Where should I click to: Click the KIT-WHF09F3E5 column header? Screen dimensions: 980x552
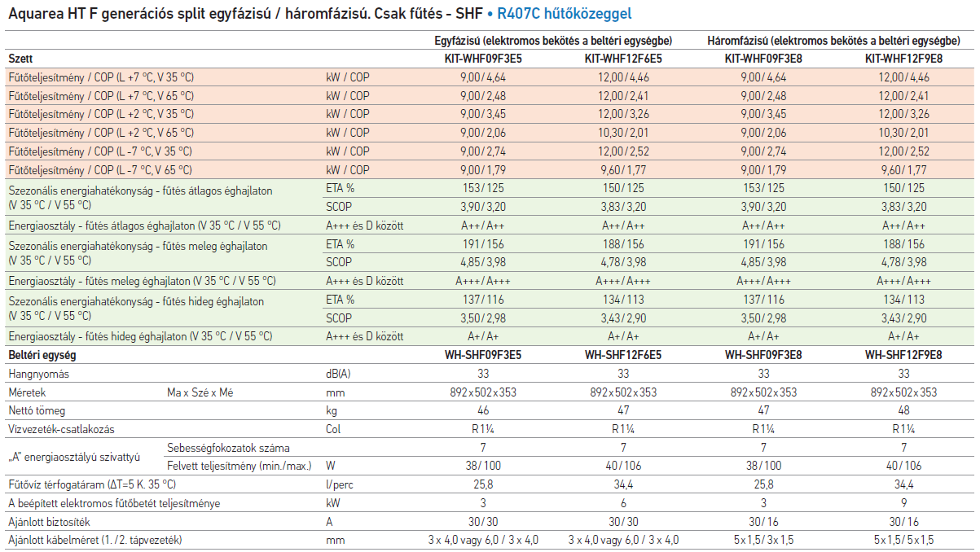click(483, 59)
